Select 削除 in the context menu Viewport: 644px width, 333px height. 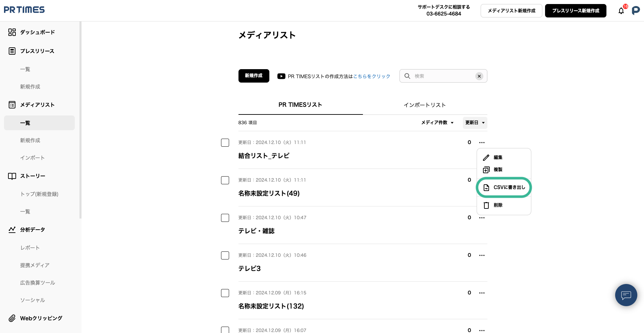point(498,205)
